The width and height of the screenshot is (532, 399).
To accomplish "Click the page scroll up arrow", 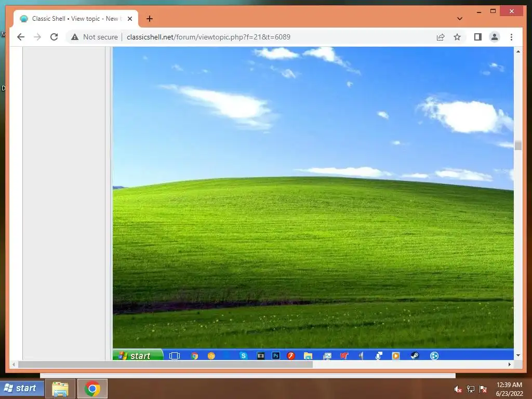I will tap(518, 51).
